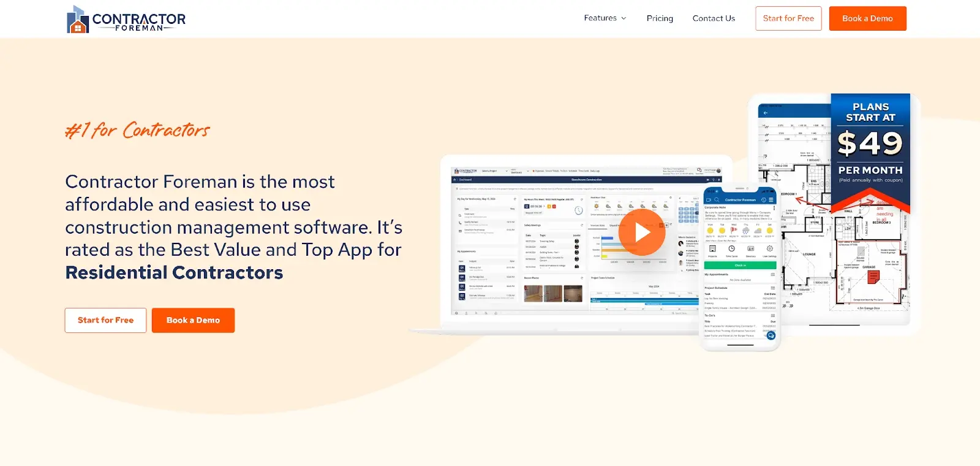The width and height of the screenshot is (980, 466).
Task: Click the hamburger menu icon on phone mockup
Action: coord(771,200)
